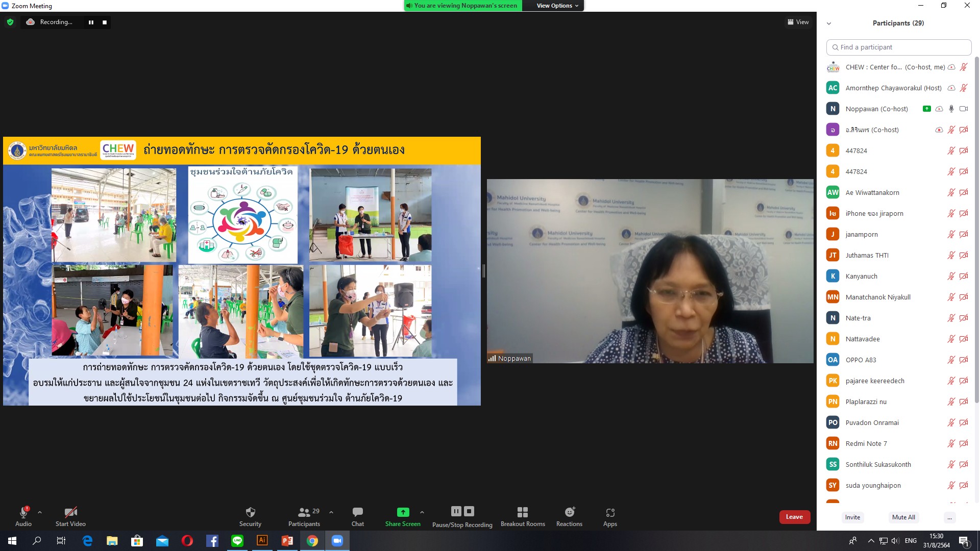Open the View layout button
980x551 pixels.
pyautogui.click(x=798, y=22)
